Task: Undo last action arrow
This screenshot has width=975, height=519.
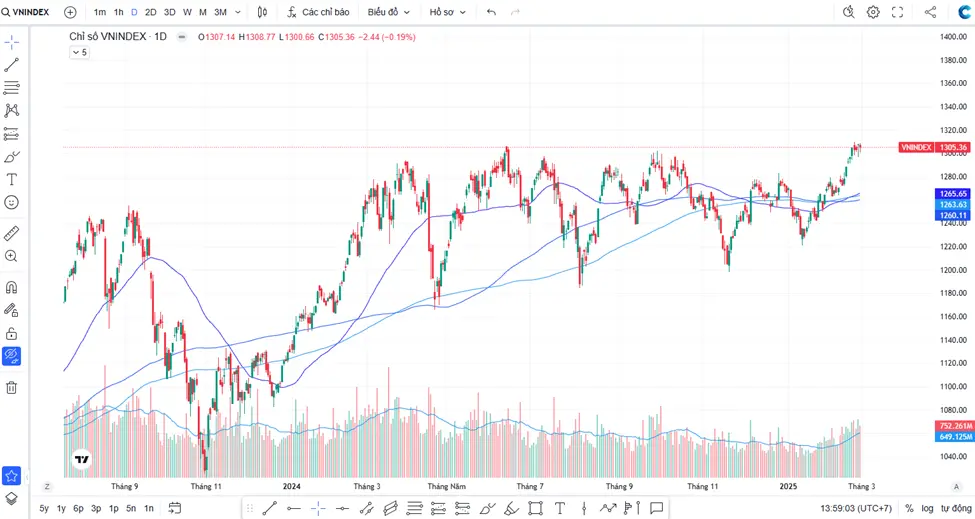Action: 491,12
